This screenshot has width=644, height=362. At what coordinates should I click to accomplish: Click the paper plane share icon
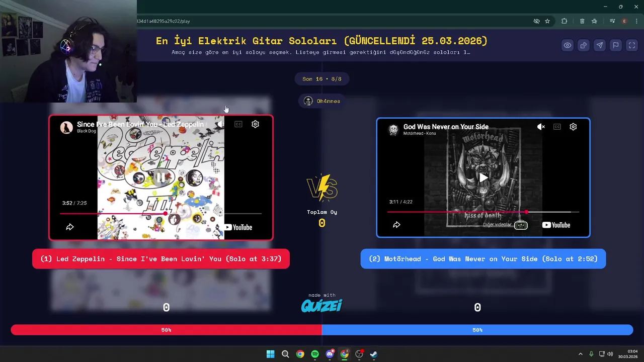(600, 45)
